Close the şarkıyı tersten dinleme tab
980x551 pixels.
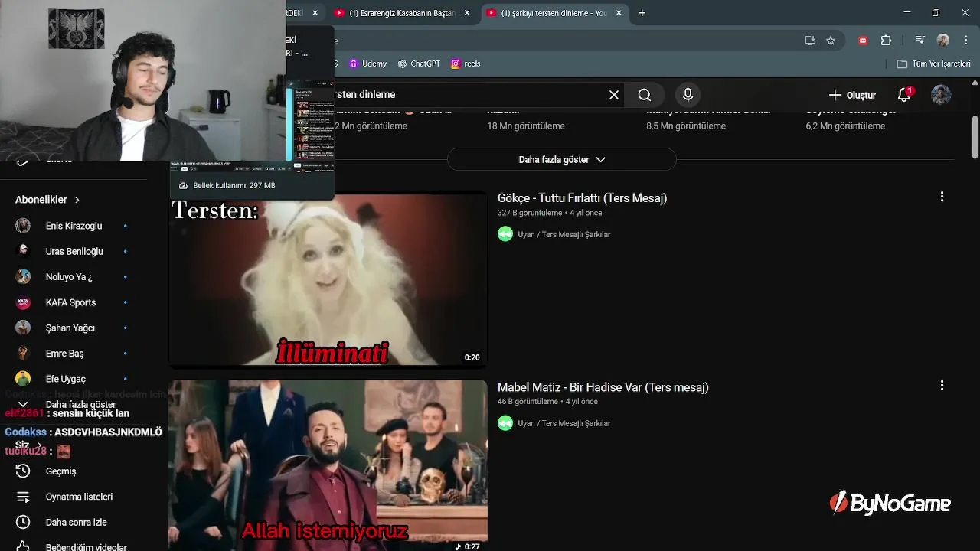point(619,13)
